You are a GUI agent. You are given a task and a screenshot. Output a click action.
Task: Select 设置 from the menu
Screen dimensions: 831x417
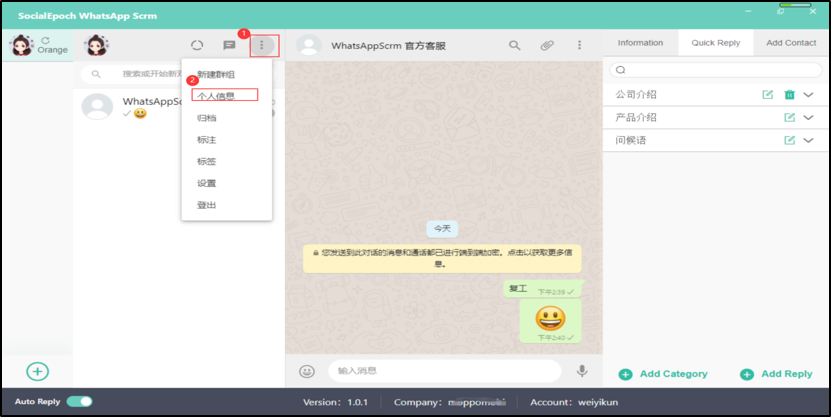pos(207,183)
